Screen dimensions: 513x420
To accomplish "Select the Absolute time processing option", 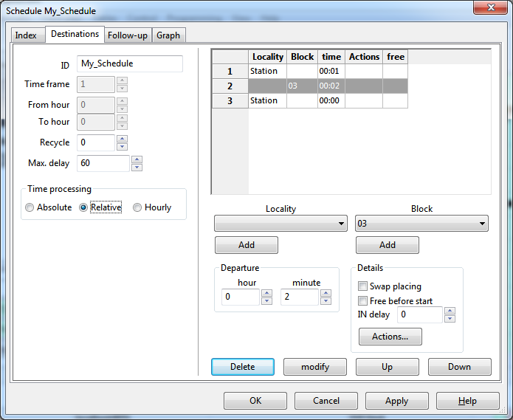I will click(30, 207).
